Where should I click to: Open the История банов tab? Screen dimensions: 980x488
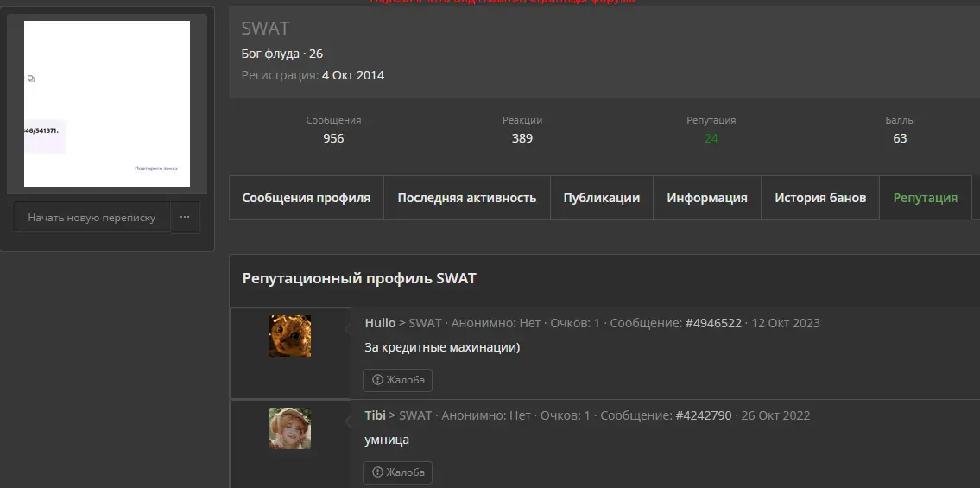point(820,198)
